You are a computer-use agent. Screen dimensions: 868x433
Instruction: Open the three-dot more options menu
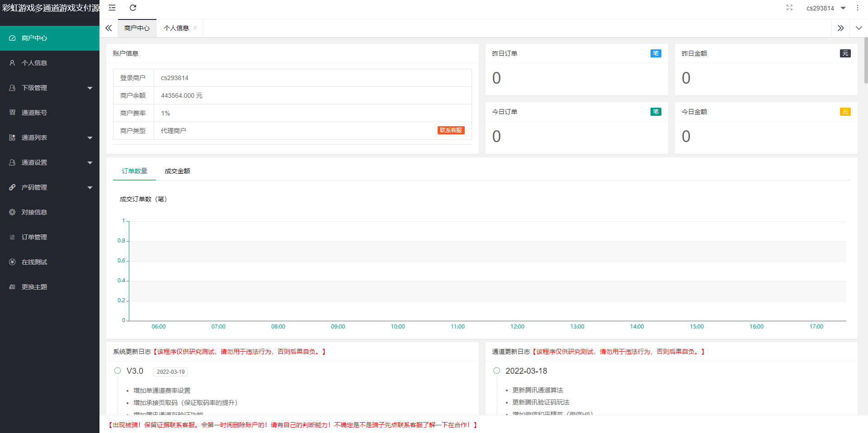click(857, 8)
